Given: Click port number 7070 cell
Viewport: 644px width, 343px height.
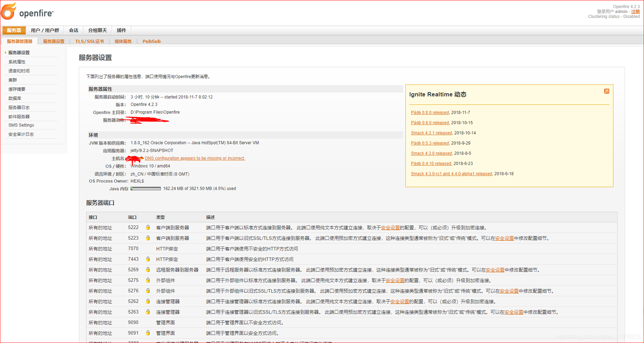Looking at the screenshot, I should [x=133, y=249].
